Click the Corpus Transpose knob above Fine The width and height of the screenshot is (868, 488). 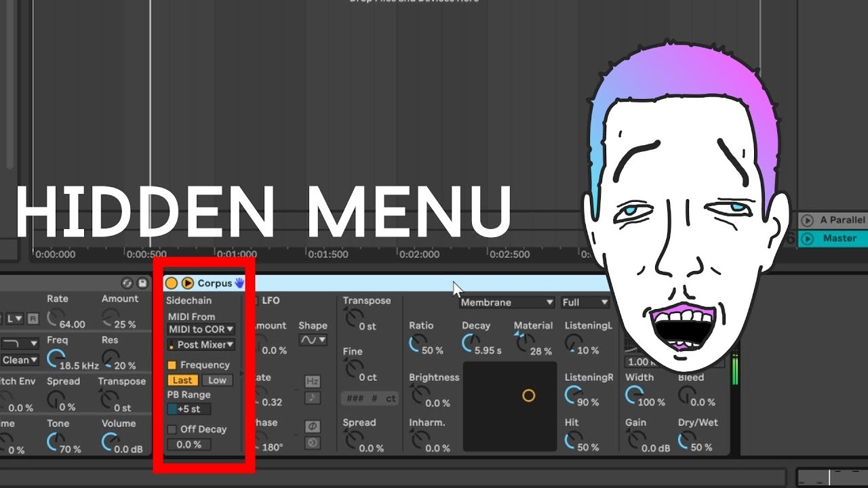click(x=353, y=316)
